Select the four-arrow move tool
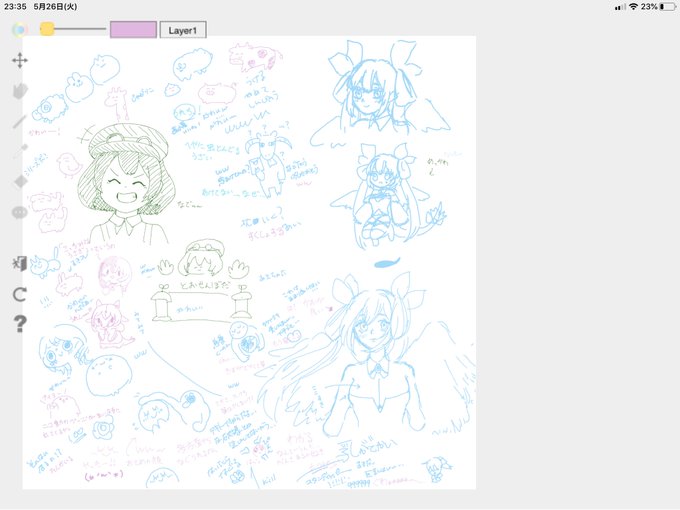Viewport: 680px width, 510px height. click(20, 60)
